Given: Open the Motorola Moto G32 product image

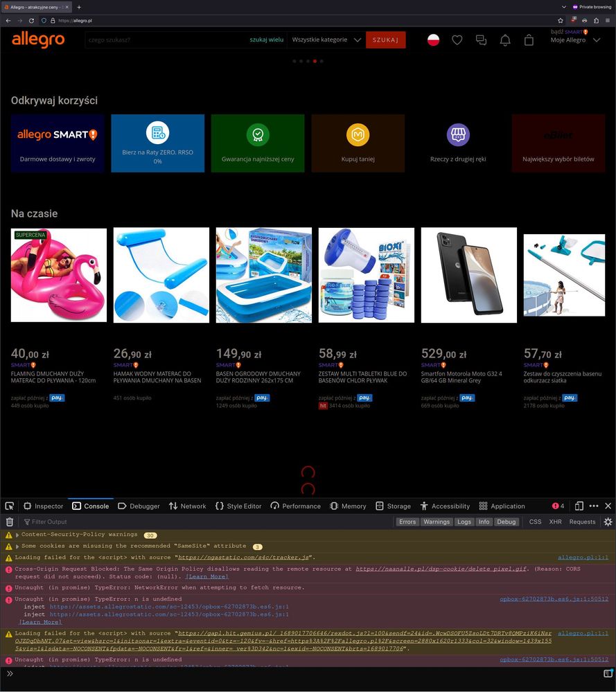Looking at the screenshot, I should [469, 275].
